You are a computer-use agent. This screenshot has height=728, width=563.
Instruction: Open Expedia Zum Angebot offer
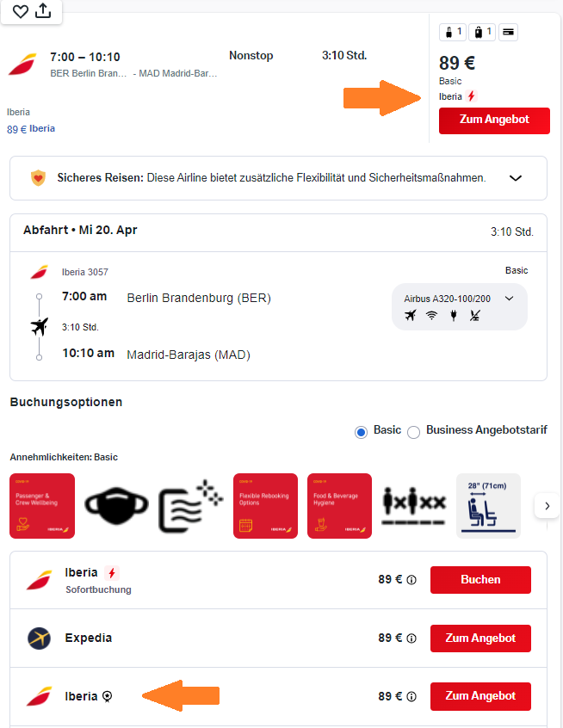point(480,639)
